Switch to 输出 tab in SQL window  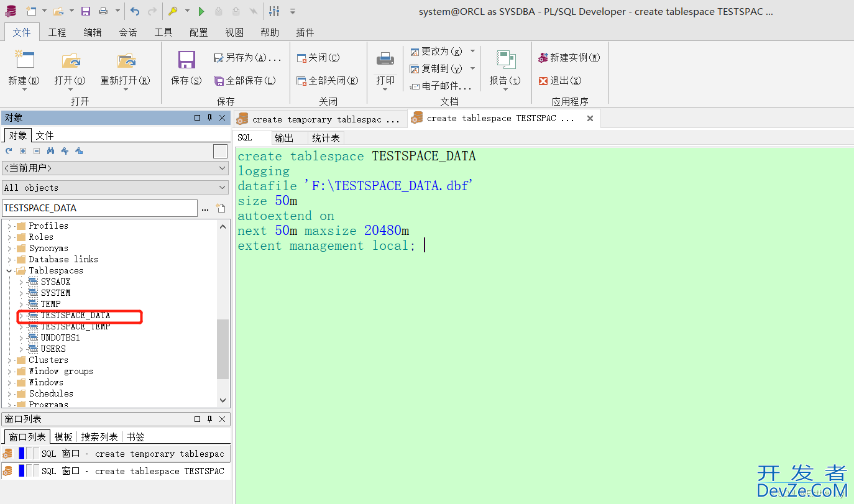click(284, 138)
